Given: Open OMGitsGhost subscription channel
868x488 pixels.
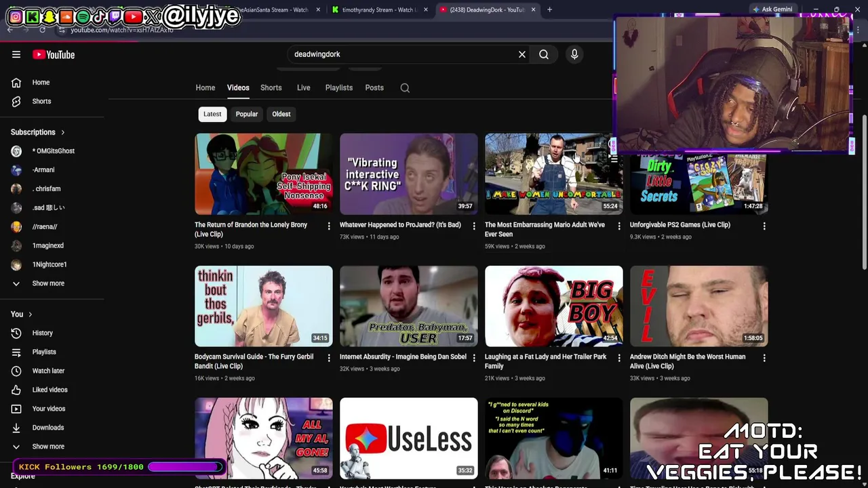Looking at the screenshot, I should point(53,151).
